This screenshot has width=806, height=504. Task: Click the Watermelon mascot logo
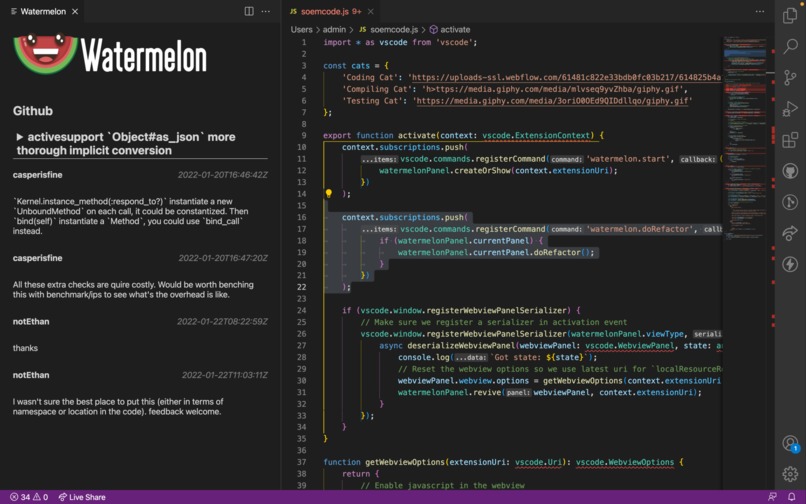tap(45, 53)
